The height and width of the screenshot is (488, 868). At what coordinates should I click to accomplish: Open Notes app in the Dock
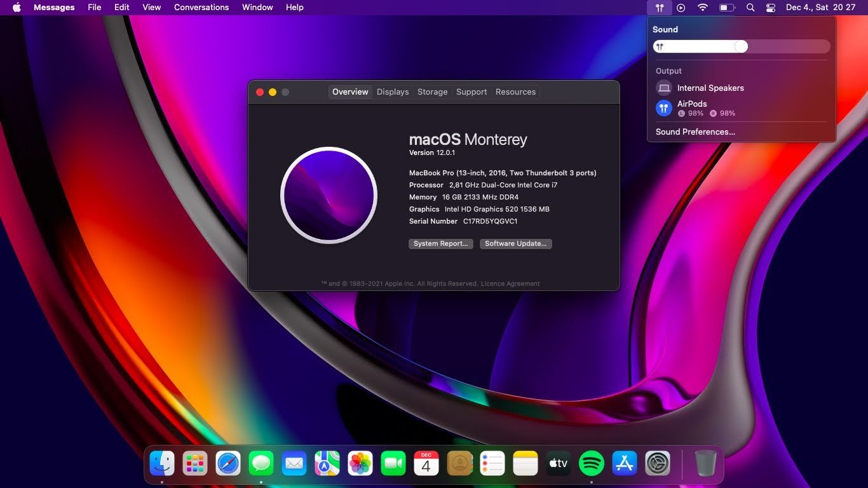tap(526, 463)
